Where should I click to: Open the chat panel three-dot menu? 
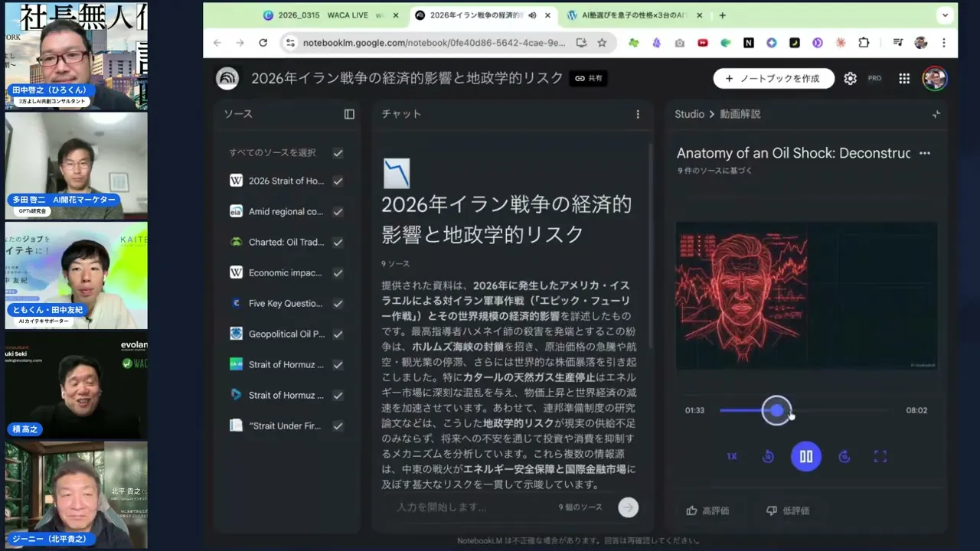point(638,114)
